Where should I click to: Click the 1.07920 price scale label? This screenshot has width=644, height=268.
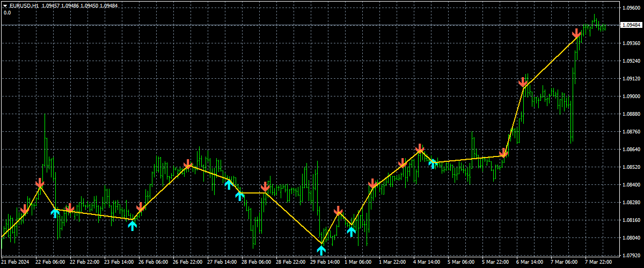coord(631,256)
